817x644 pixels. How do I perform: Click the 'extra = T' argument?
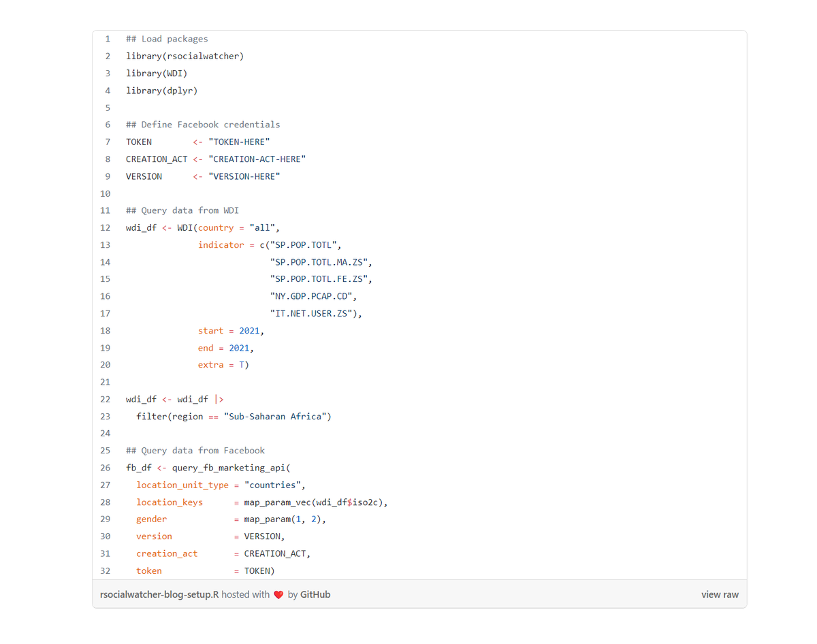click(221, 365)
